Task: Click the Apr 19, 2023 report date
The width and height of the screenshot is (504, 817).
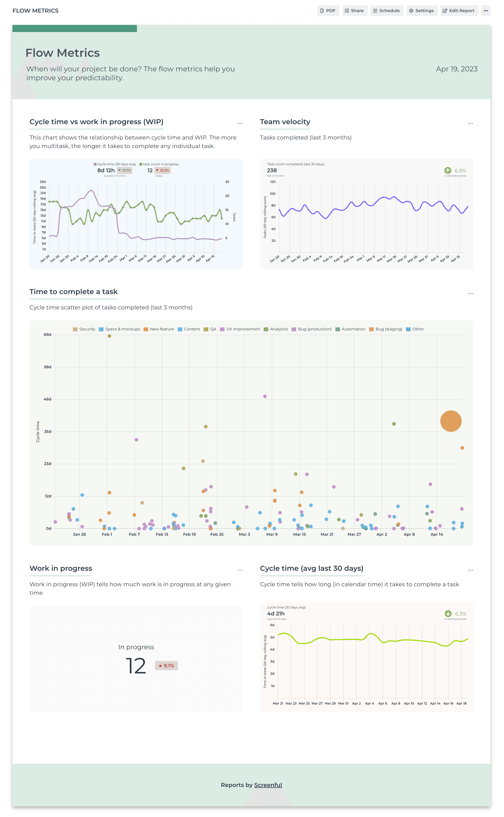Action: pyautogui.click(x=457, y=69)
